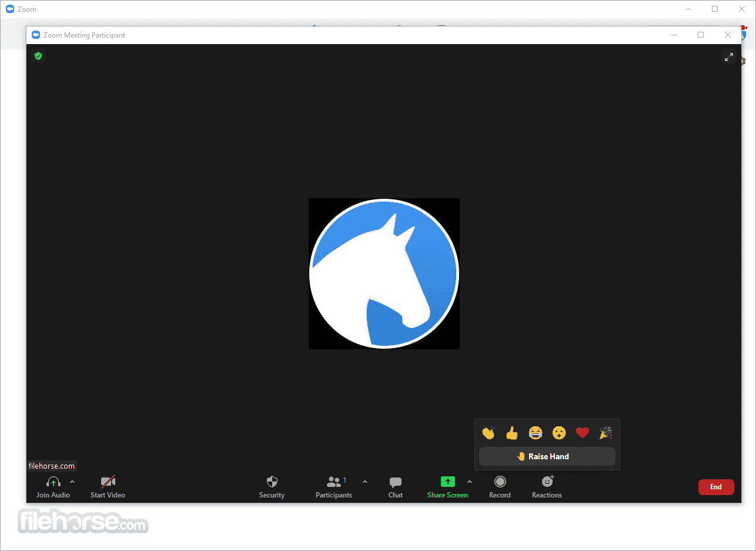This screenshot has width=756, height=551.
Task: Click the red End button
Action: (716, 487)
